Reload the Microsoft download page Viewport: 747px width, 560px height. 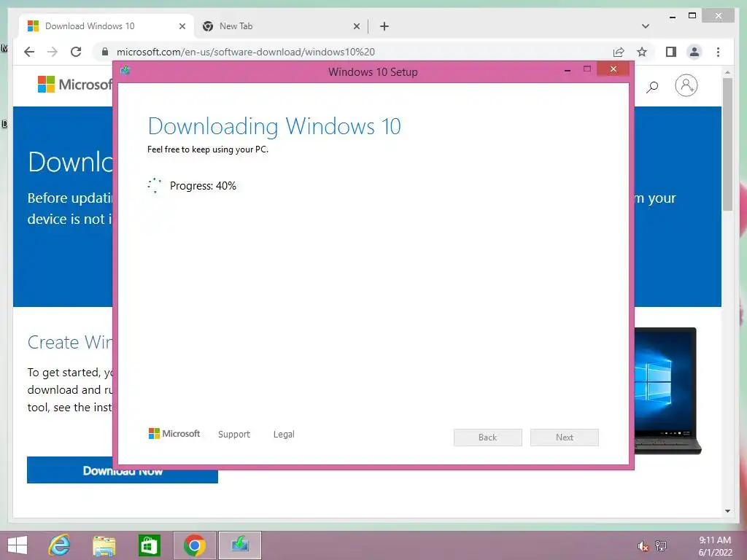click(x=76, y=52)
